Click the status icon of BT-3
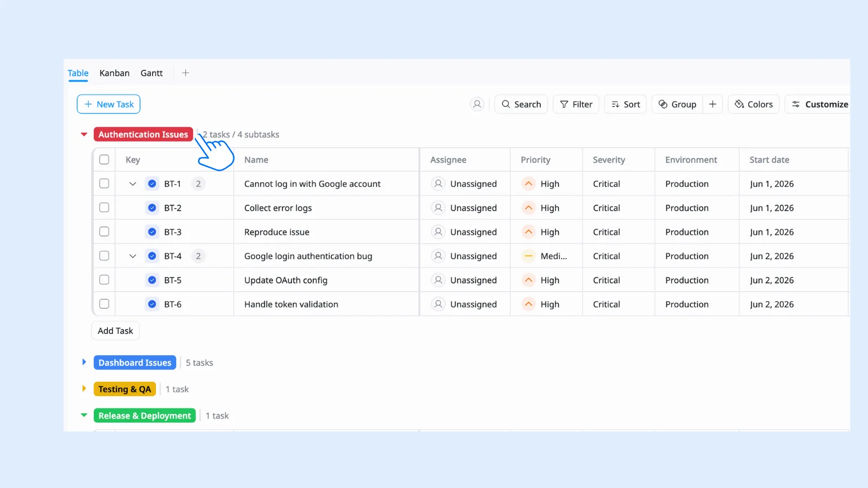The width and height of the screenshot is (868, 488). click(x=152, y=232)
